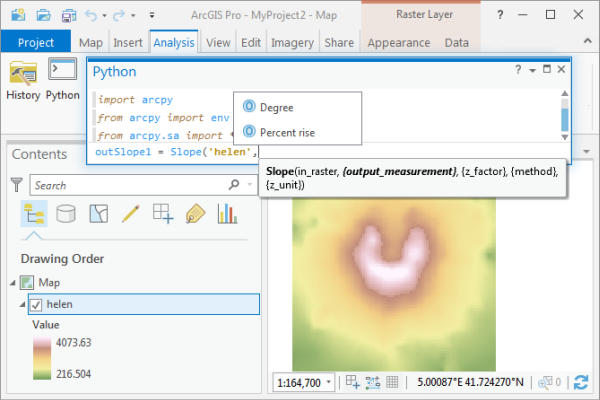Screen dimensions: 600x400
Task: Open the Imagery ribbon tab
Action: point(293,43)
